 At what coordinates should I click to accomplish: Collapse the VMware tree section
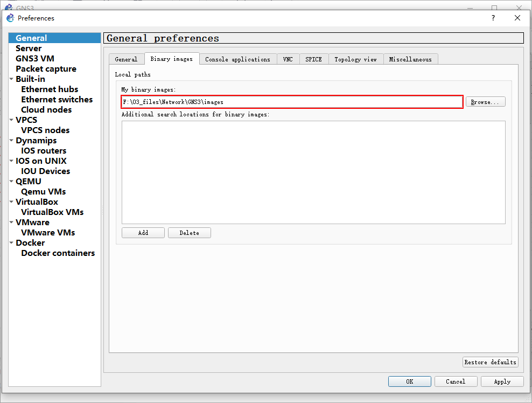[x=11, y=222]
